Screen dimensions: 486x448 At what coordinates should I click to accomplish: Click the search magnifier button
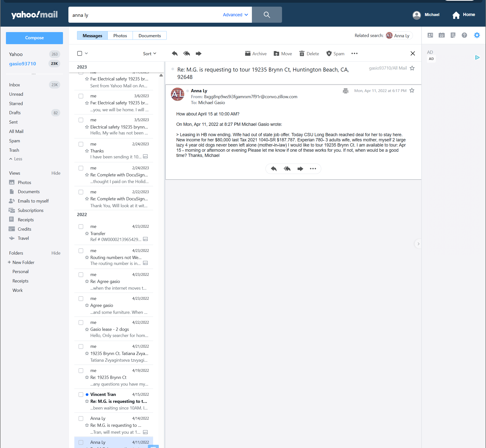pyautogui.click(x=267, y=15)
